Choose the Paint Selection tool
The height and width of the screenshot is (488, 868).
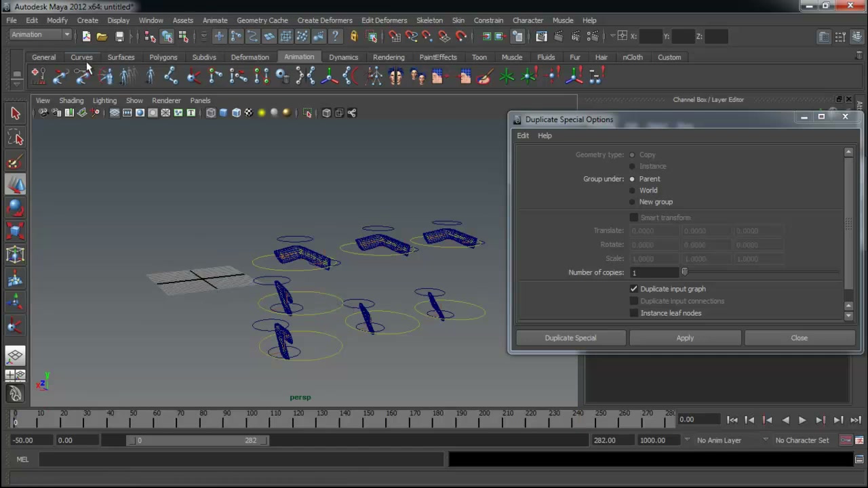click(x=16, y=162)
